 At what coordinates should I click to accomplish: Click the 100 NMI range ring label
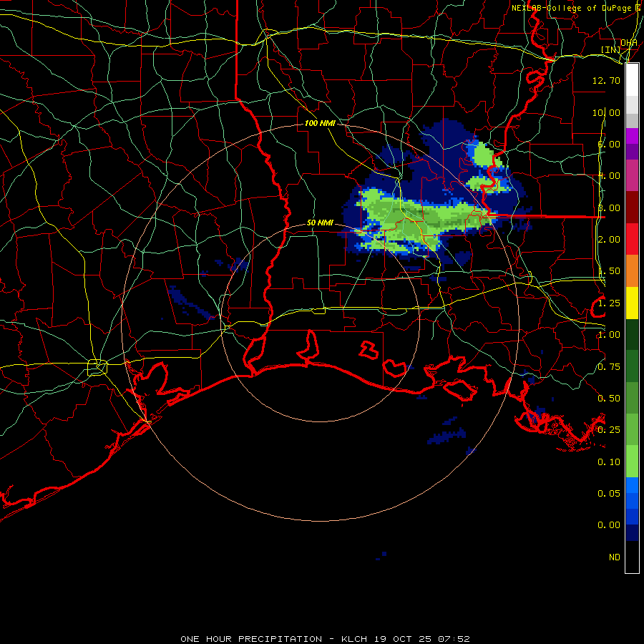coord(320,123)
